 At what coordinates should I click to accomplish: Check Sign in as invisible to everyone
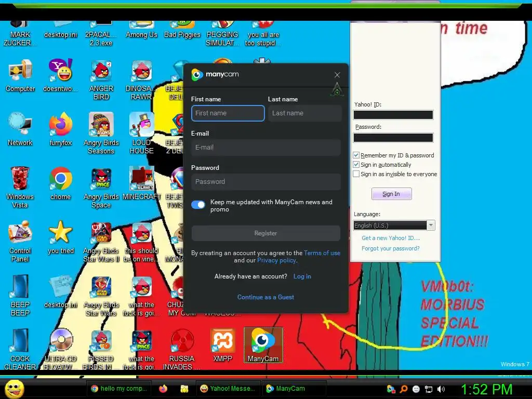(x=356, y=174)
